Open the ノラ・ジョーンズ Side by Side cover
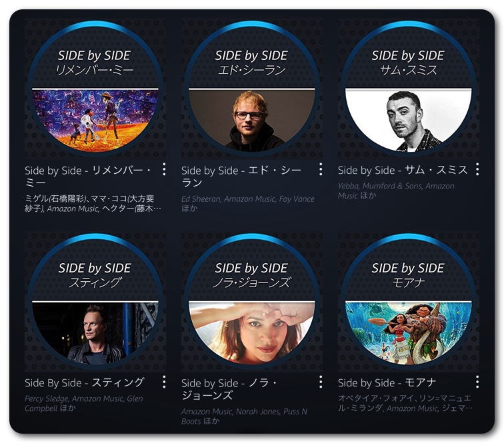Screen dimensions: 504x443 click(252, 301)
